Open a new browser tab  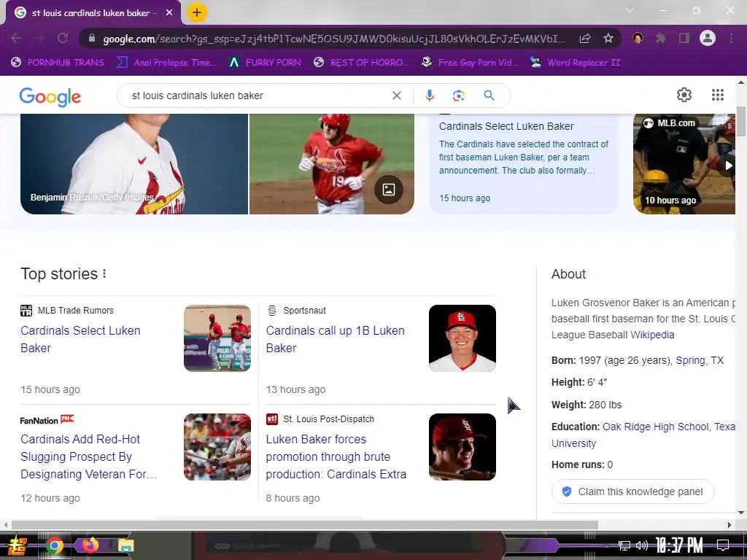tap(197, 12)
